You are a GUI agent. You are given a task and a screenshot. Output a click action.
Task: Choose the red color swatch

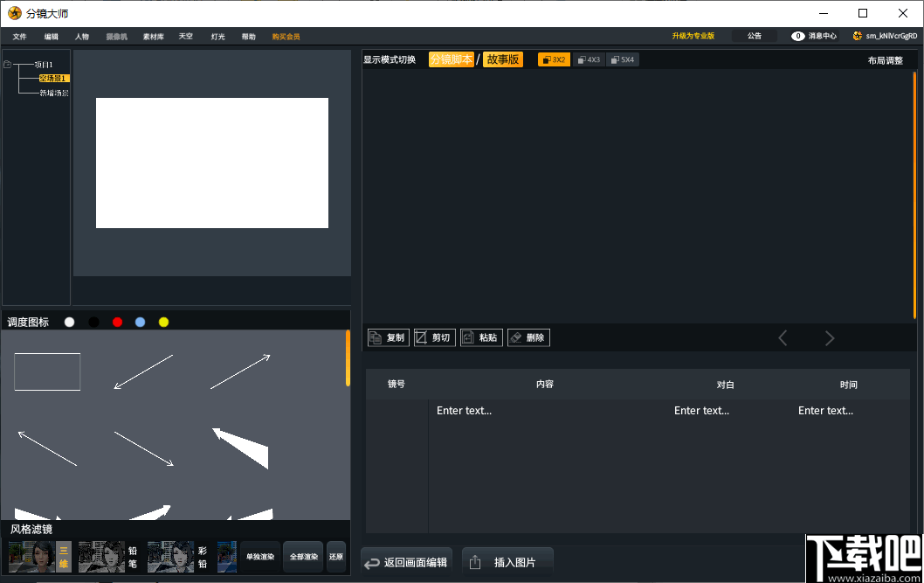[117, 322]
